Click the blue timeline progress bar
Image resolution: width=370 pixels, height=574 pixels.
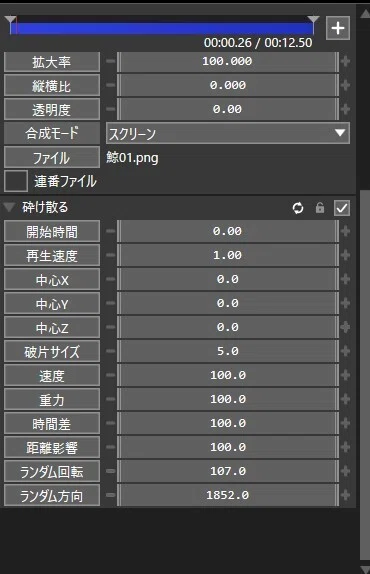pos(162,29)
